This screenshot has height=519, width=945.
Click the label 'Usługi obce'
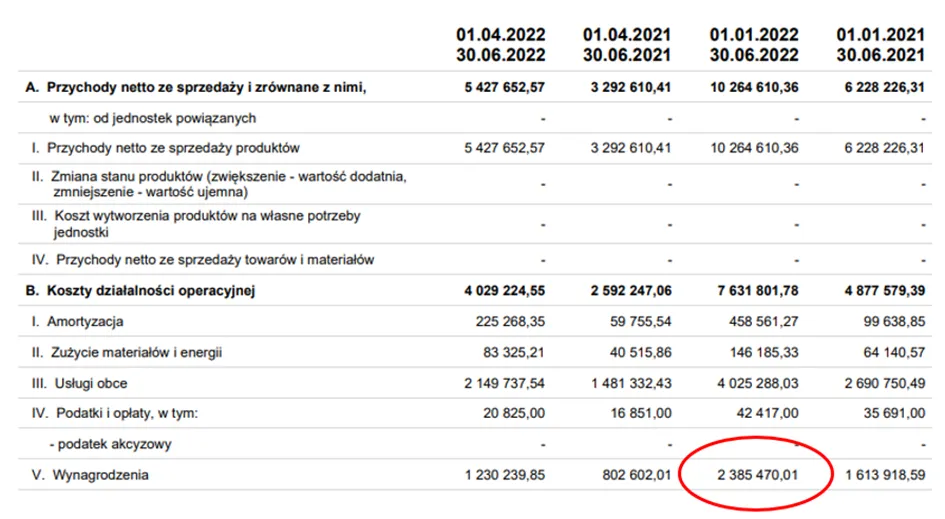[x=90, y=383]
